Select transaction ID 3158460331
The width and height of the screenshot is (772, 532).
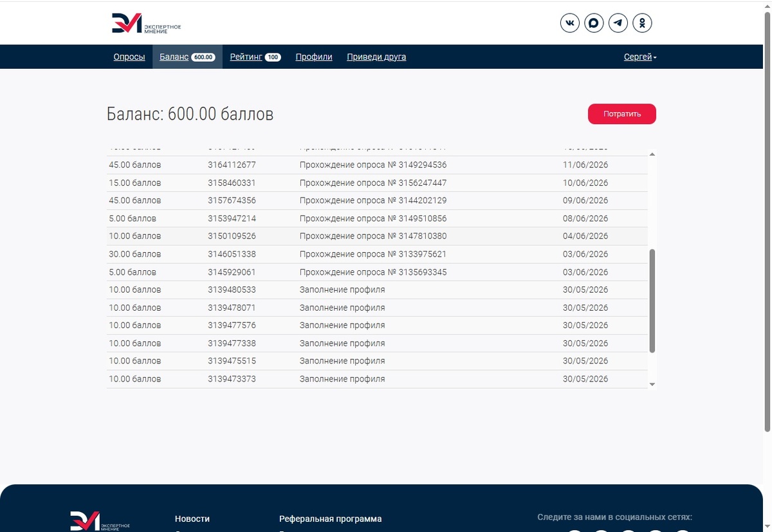point(232,183)
